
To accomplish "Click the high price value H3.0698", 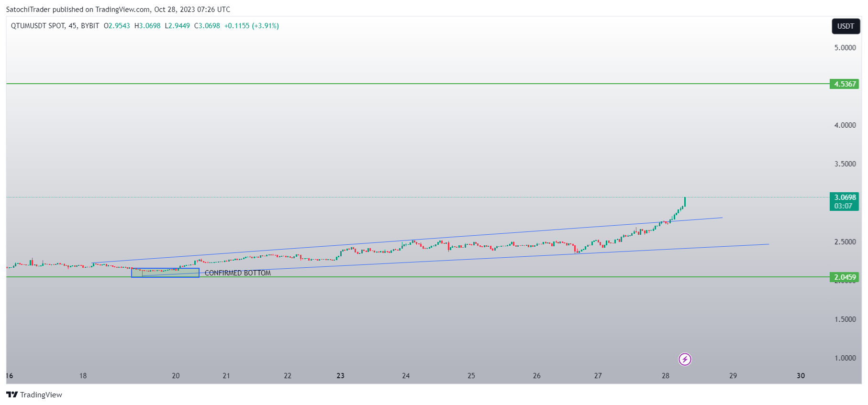I will [147, 26].
